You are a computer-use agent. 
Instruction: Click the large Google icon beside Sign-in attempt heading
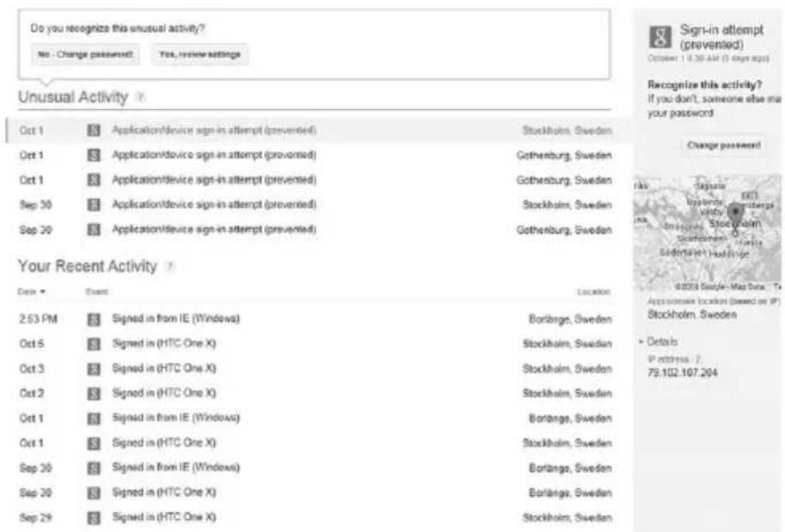(x=660, y=37)
